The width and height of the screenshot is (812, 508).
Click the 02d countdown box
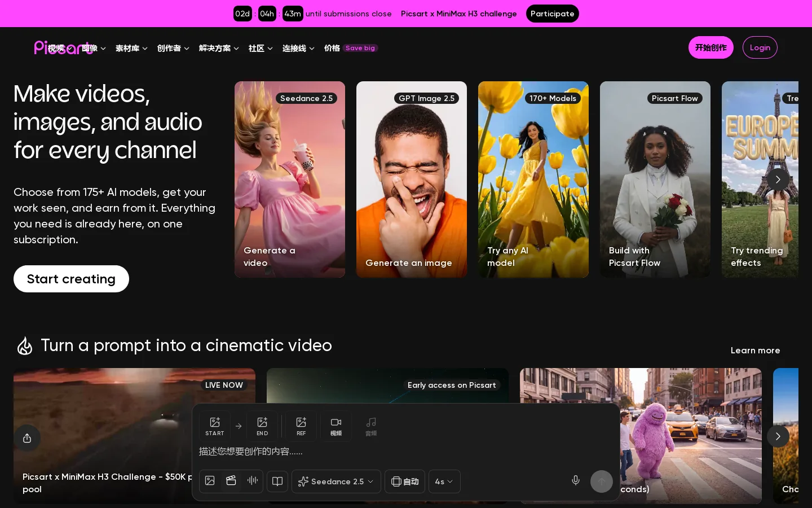tap(242, 14)
